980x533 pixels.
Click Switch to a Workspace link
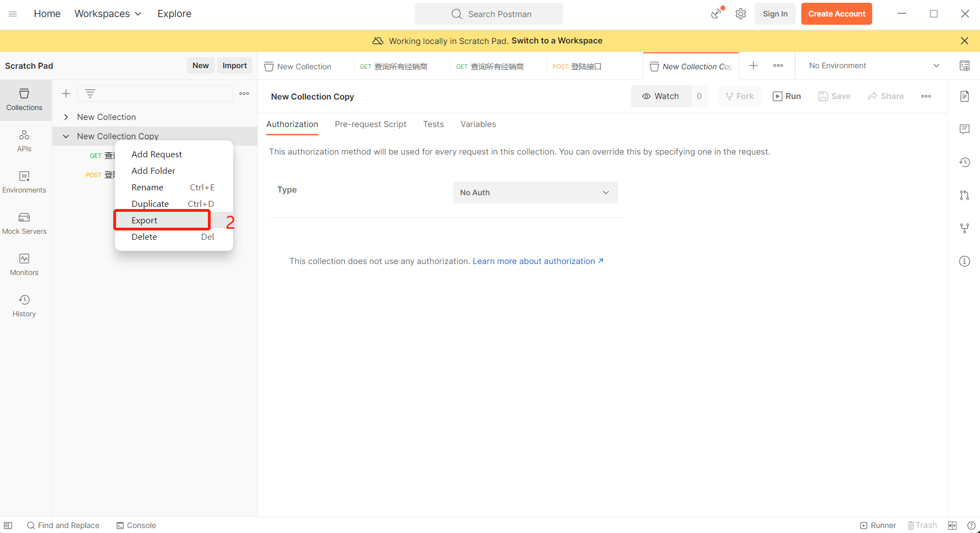tap(557, 41)
